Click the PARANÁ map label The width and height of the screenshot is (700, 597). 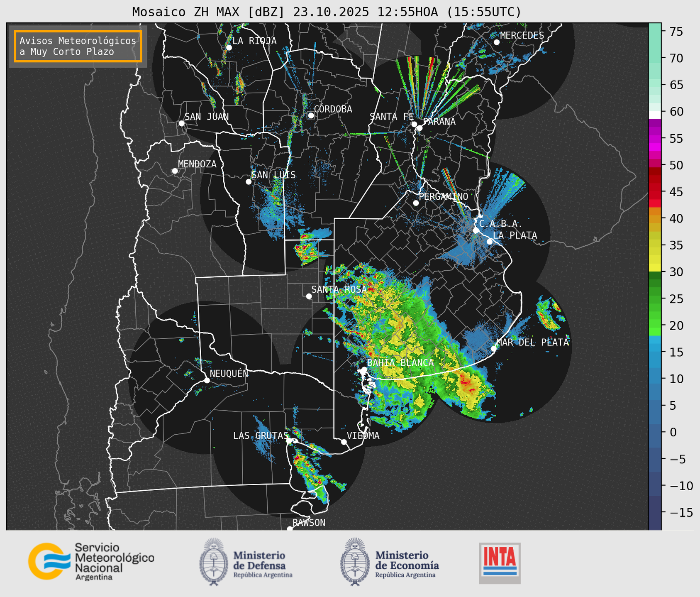point(439,122)
